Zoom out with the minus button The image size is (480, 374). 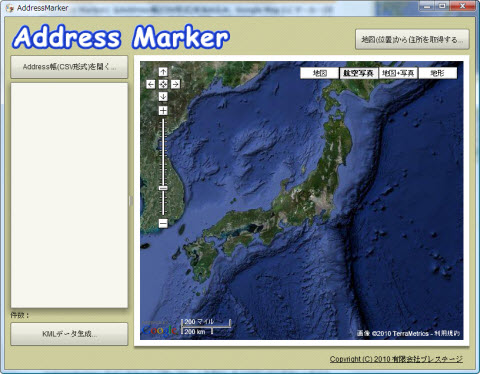tap(163, 223)
